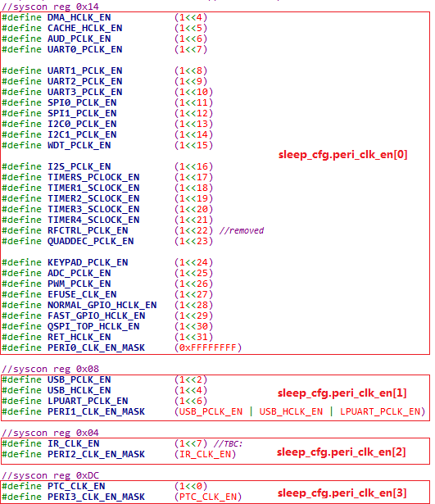Screen dimensions: 435x504
Task: Click the //syscon reg 0x08 comment
Action: 51,369
